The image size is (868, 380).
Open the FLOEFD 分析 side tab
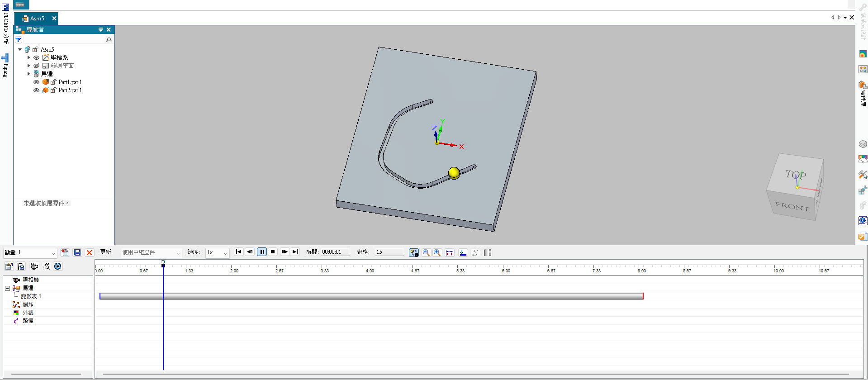(5, 25)
